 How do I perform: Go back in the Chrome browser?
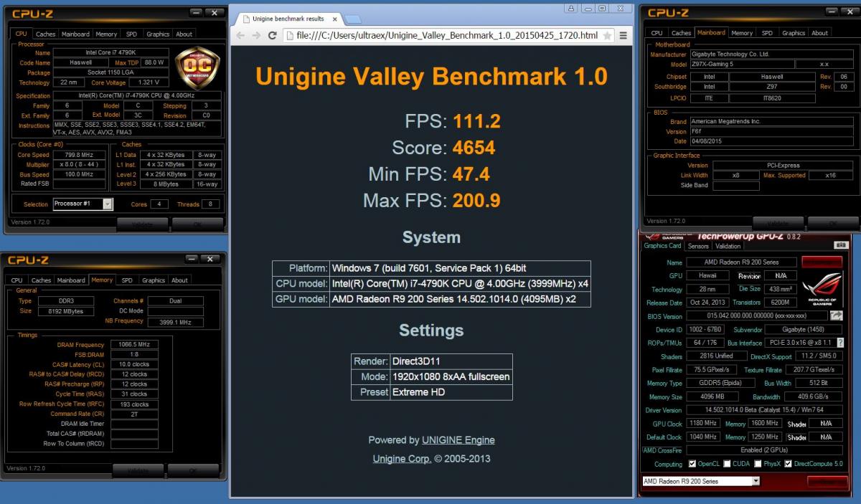240,35
